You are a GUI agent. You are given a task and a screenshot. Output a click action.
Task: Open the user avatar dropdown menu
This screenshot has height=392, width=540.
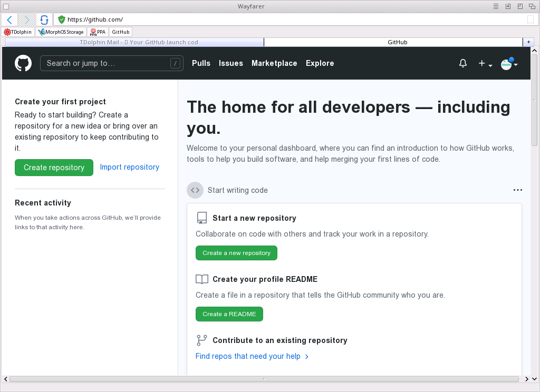[x=509, y=64]
